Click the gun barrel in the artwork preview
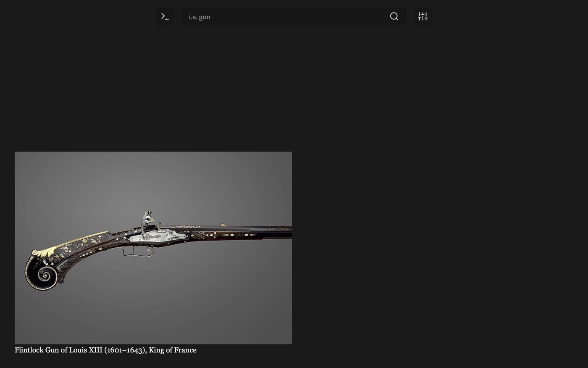Viewport: 588px width, 368px height. (252, 229)
